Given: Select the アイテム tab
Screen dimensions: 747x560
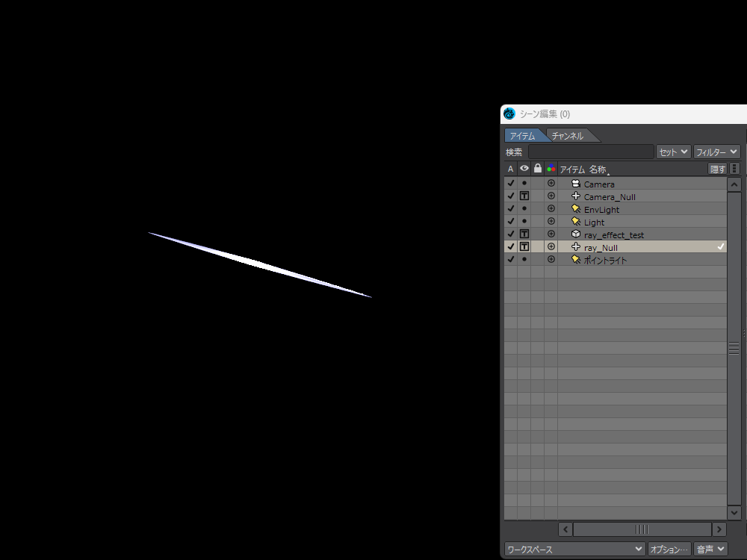Looking at the screenshot, I should click(x=523, y=136).
